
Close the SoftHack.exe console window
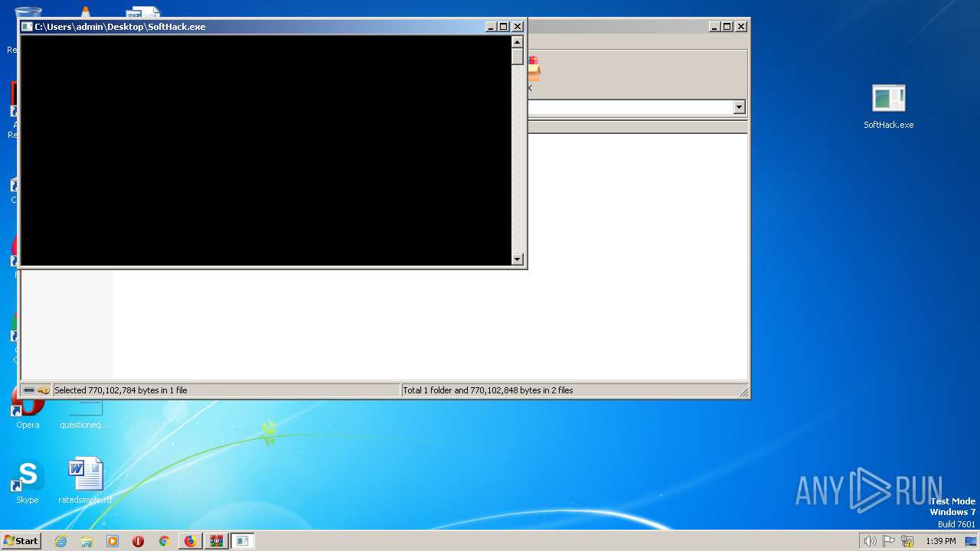click(x=518, y=27)
